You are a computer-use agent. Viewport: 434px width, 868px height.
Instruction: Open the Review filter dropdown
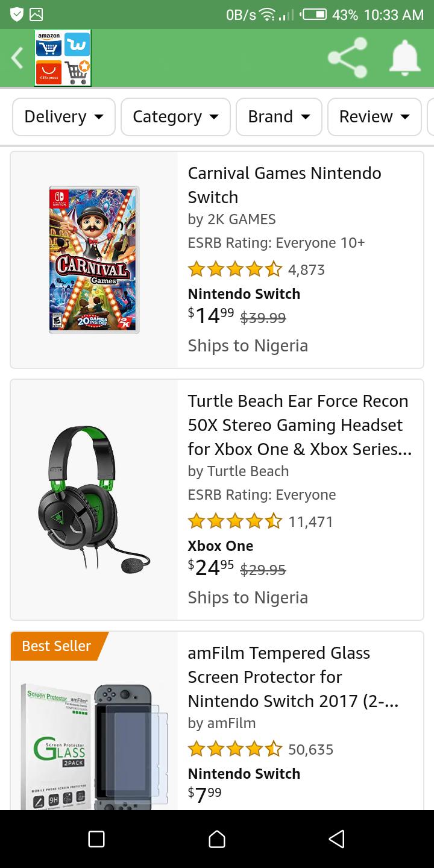pyautogui.click(x=374, y=117)
